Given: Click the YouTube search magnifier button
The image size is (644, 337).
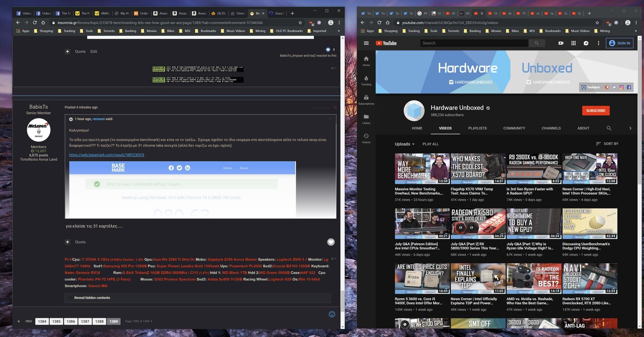Looking at the screenshot, I should (x=537, y=43).
